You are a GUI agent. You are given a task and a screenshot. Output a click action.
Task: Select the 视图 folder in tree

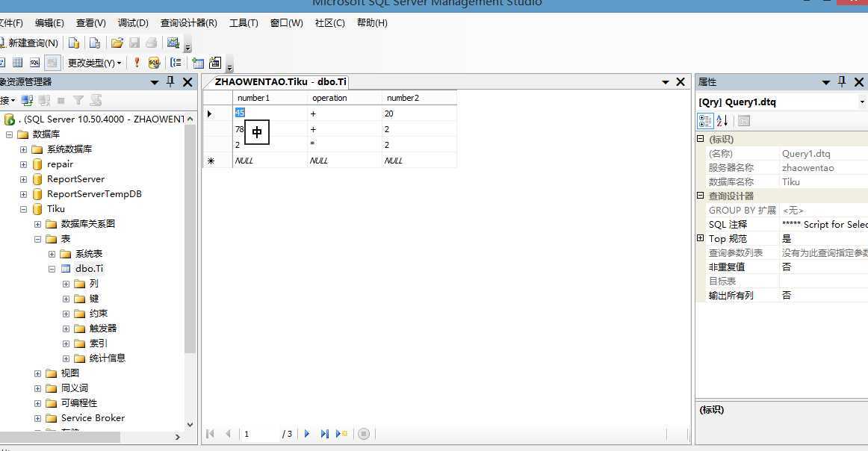69,373
